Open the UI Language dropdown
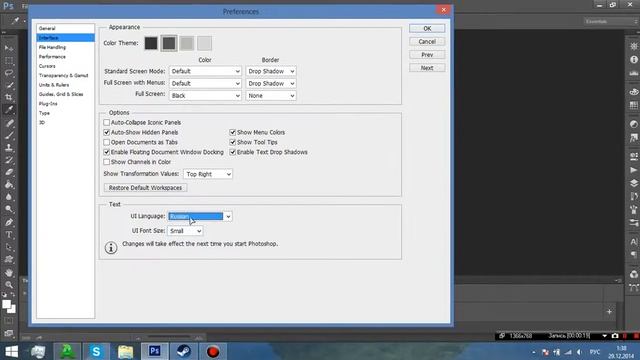640x360 pixels. (200, 216)
